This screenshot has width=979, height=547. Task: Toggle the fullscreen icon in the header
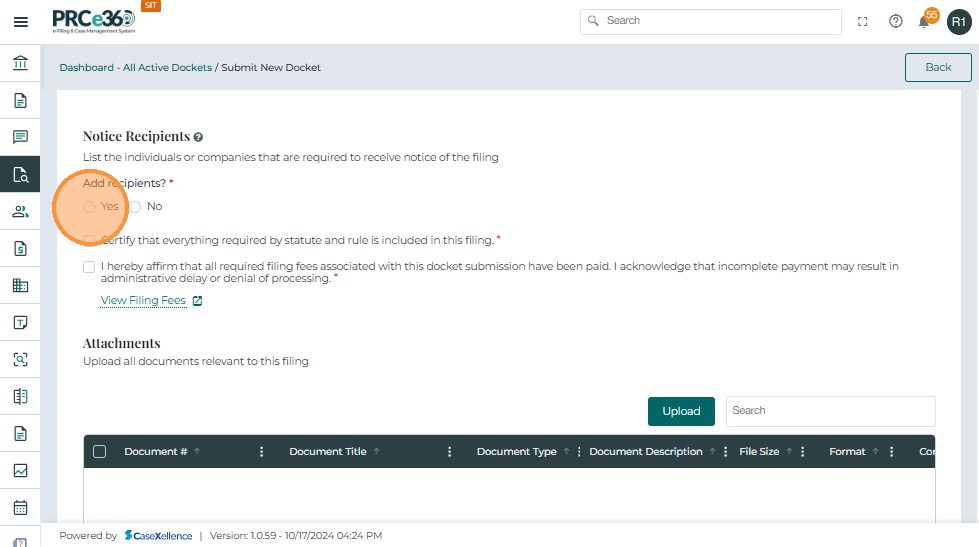863,22
